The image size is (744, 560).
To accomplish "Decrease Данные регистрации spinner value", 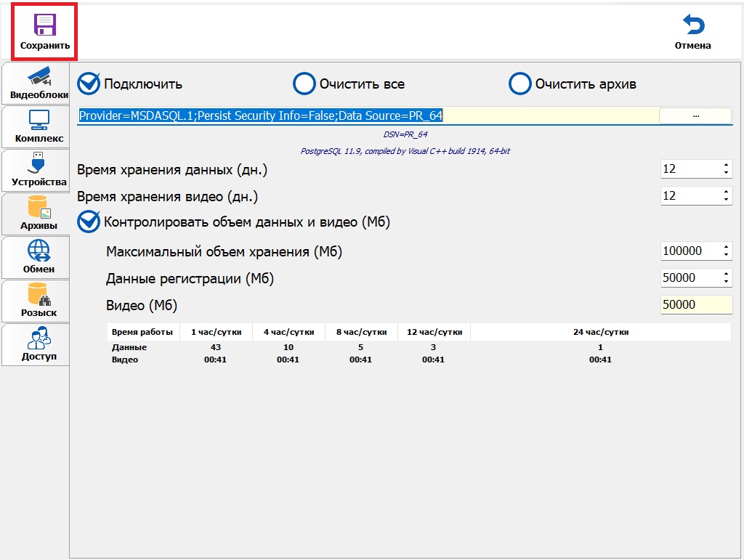I will click(726, 282).
